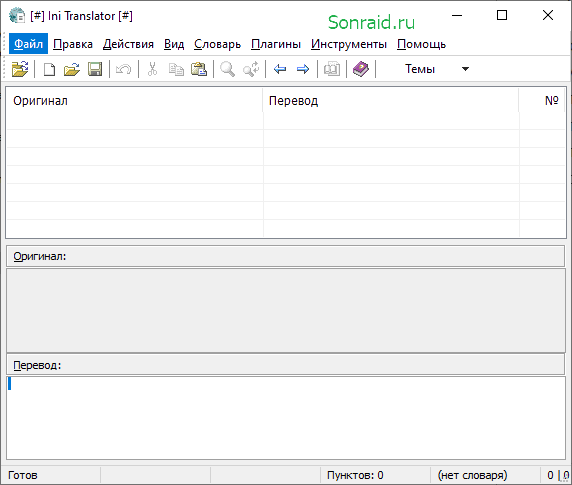Open the Плагины menu
Screen dimensions: 572x485
pos(276,44)
